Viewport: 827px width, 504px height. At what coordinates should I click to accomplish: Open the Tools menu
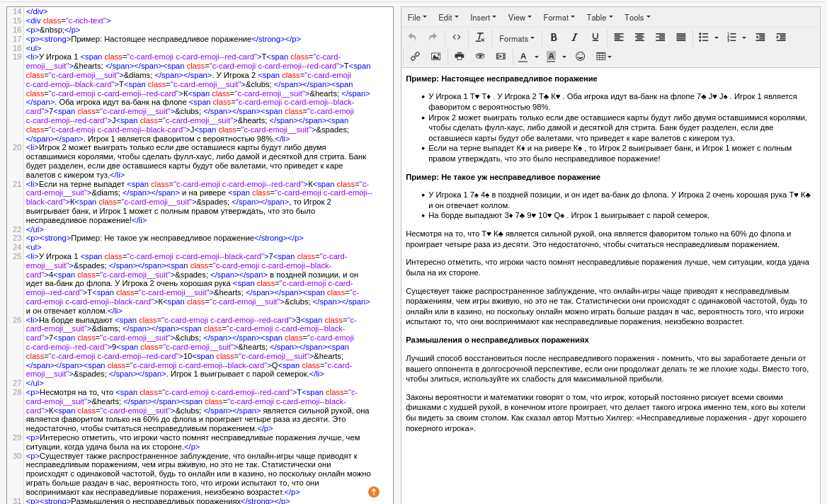(637, 18)
